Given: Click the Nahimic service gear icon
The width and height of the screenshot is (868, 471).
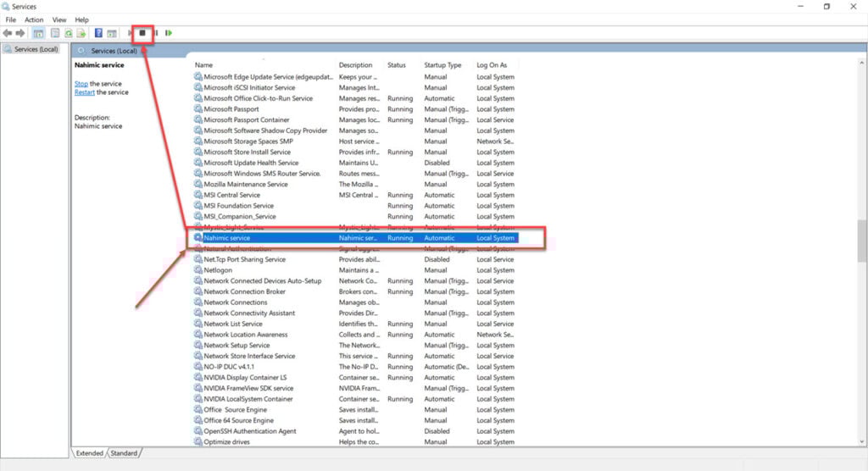Looking at the screenshot, I should coord(198,237).
